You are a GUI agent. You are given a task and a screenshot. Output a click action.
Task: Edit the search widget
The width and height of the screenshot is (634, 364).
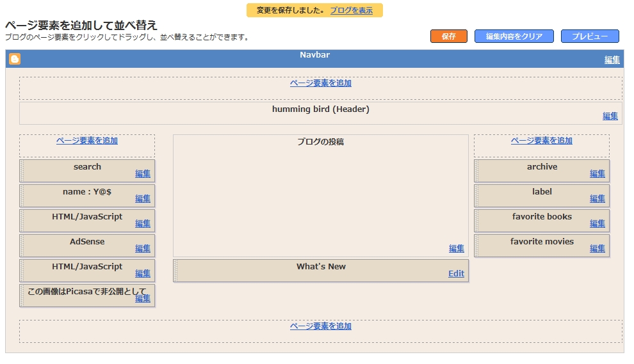143,174
